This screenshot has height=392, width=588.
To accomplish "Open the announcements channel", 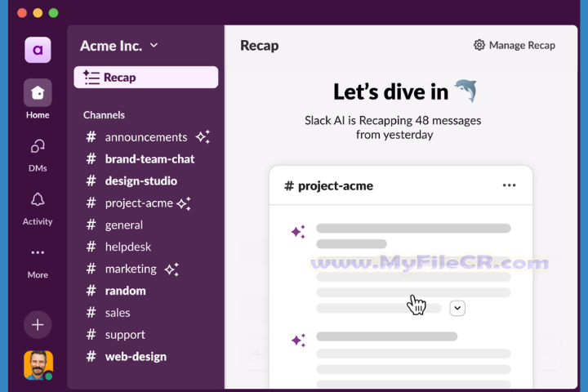I will pos(146,137).
